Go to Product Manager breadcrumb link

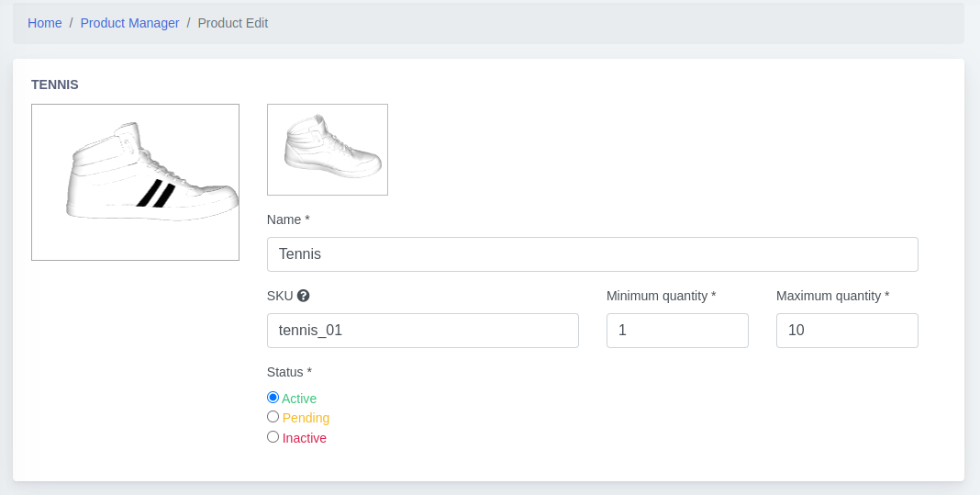129,23
